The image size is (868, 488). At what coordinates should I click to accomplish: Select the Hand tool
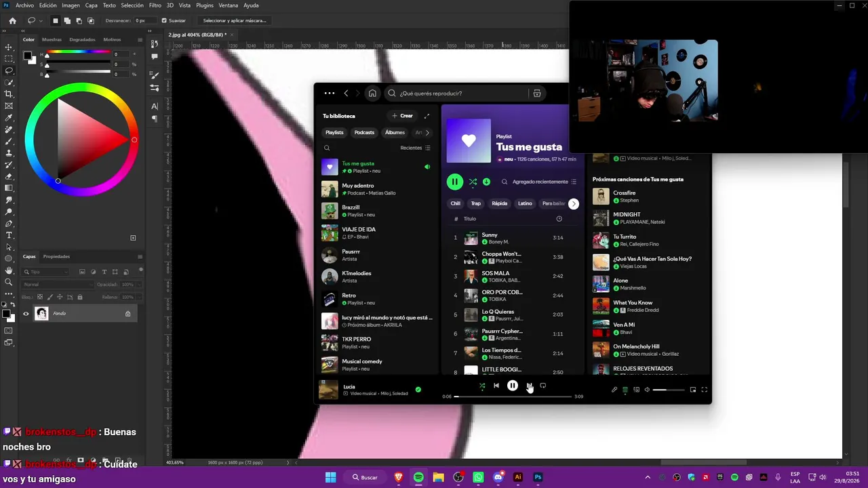9,270
